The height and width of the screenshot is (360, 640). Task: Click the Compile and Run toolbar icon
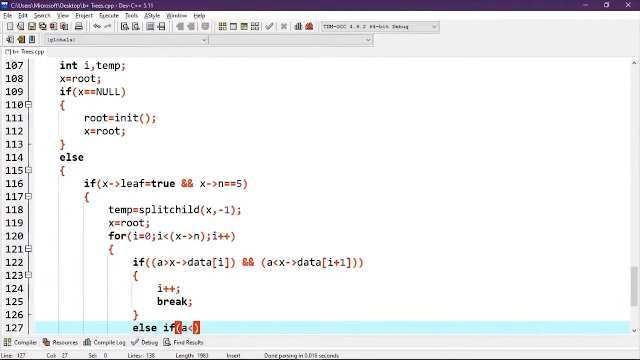pyautogui.click(x=244, y=27)
